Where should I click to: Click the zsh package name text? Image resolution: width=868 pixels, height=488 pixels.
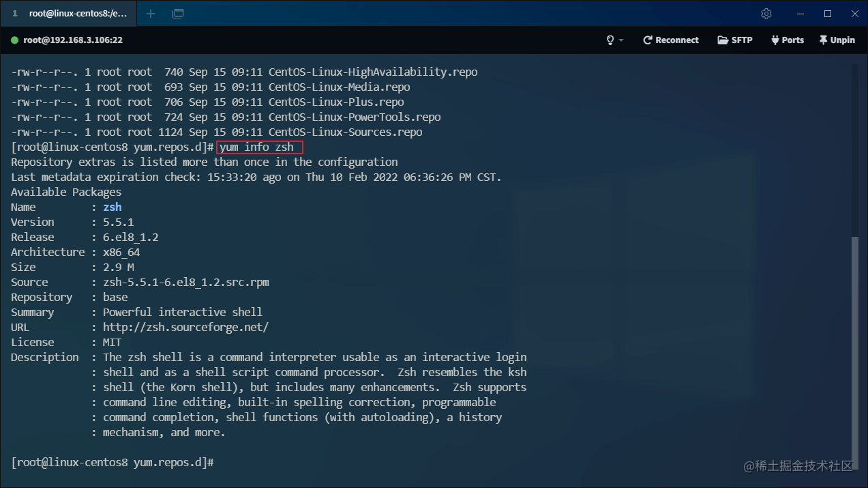113,207
